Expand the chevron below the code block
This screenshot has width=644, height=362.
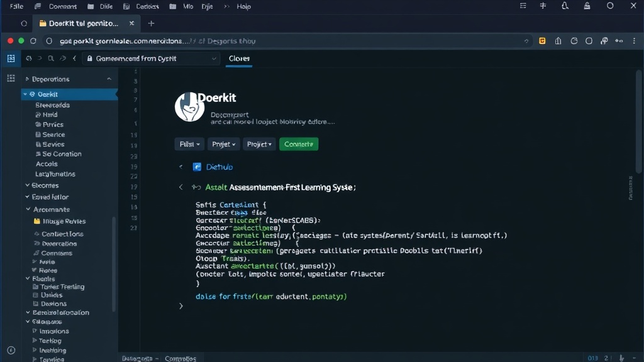180,306
